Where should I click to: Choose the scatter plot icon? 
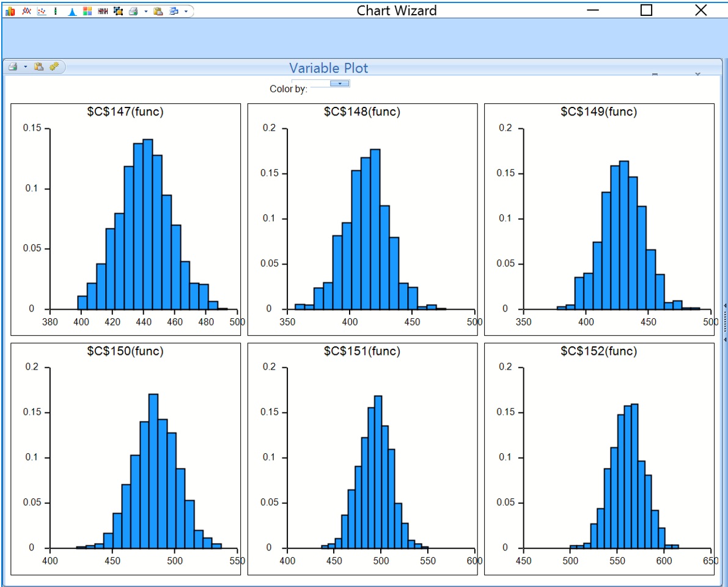pos(42,11)
